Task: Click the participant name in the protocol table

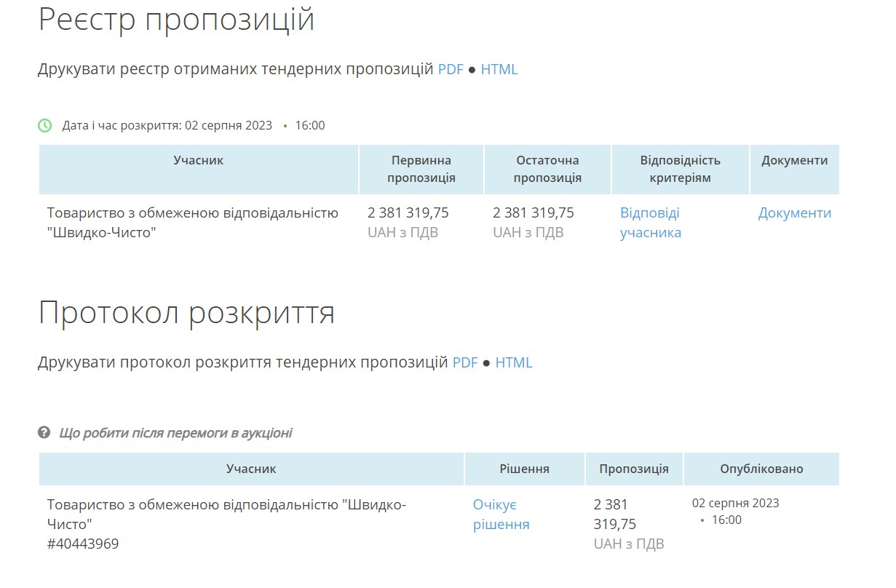Action: click(226, 514)
